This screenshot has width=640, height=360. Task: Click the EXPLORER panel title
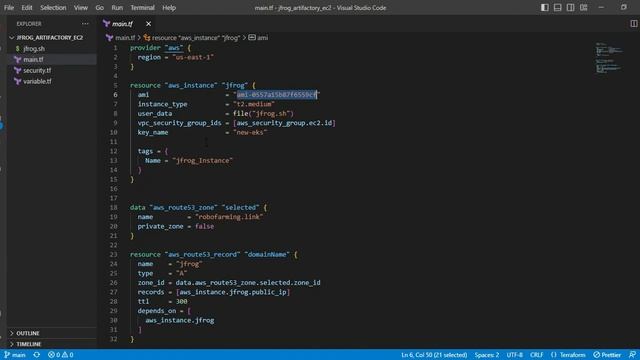point(29,24)
